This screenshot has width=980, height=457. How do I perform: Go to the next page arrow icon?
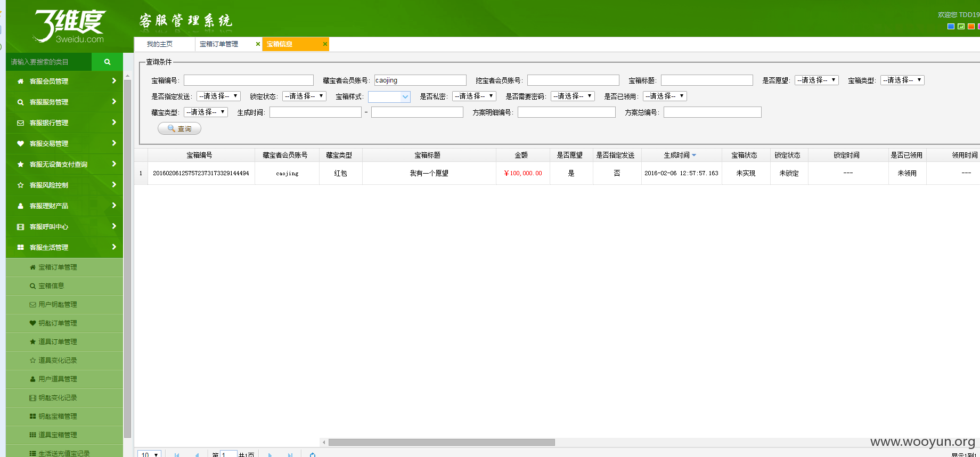pyautogui.click(x=270, y=454)
